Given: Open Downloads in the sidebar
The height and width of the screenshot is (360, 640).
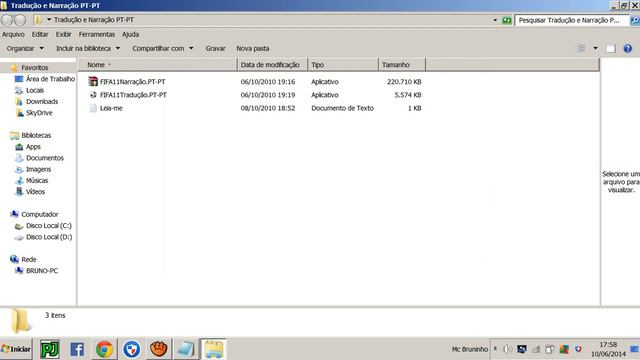Looking at the screenshot, I should click(x=42, y=102).
